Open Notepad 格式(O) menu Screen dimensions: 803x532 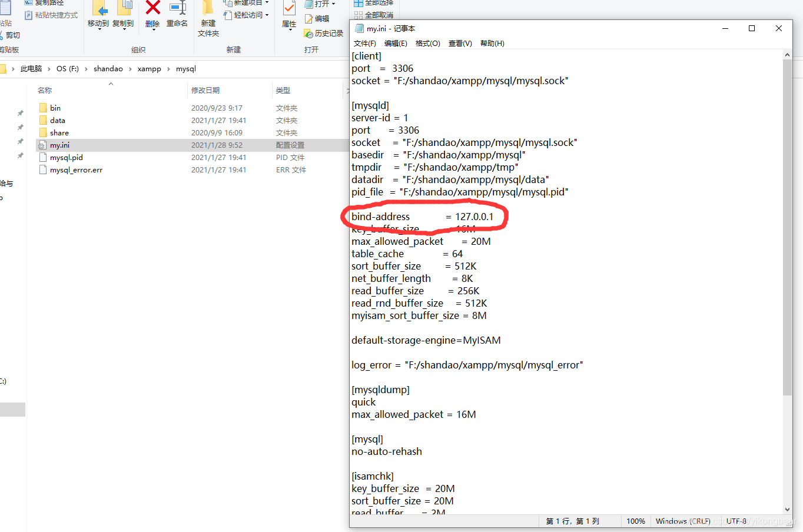428,44
